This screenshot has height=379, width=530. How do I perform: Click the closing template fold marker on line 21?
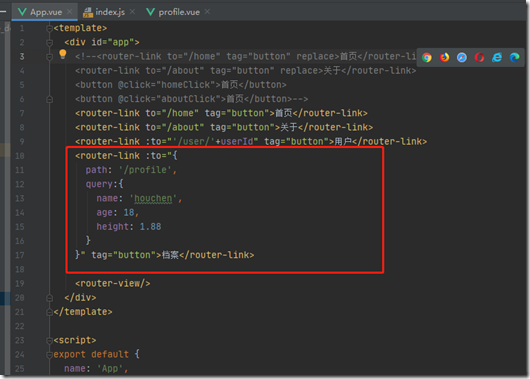(x=49, y=312)
